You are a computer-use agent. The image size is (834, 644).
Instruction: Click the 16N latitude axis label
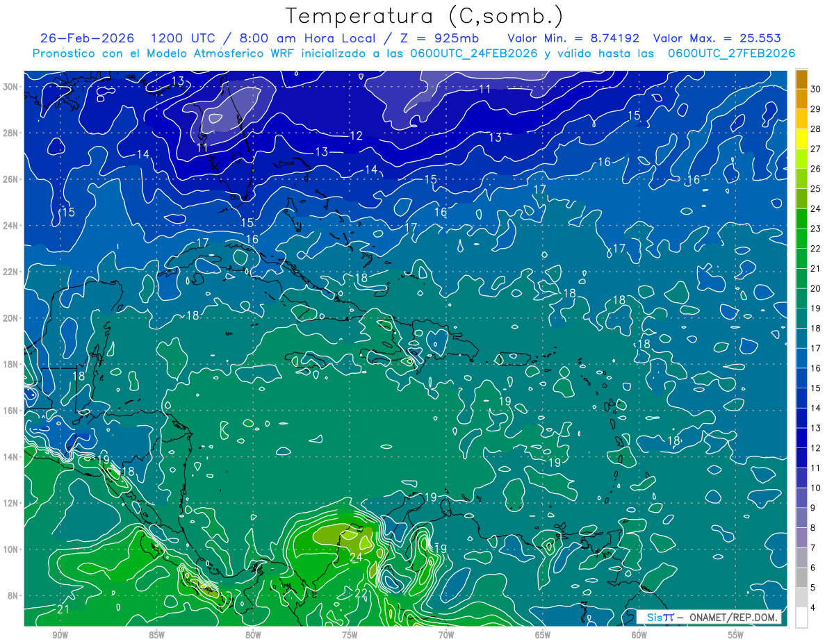pyautogui.click(x=11, y=411)
